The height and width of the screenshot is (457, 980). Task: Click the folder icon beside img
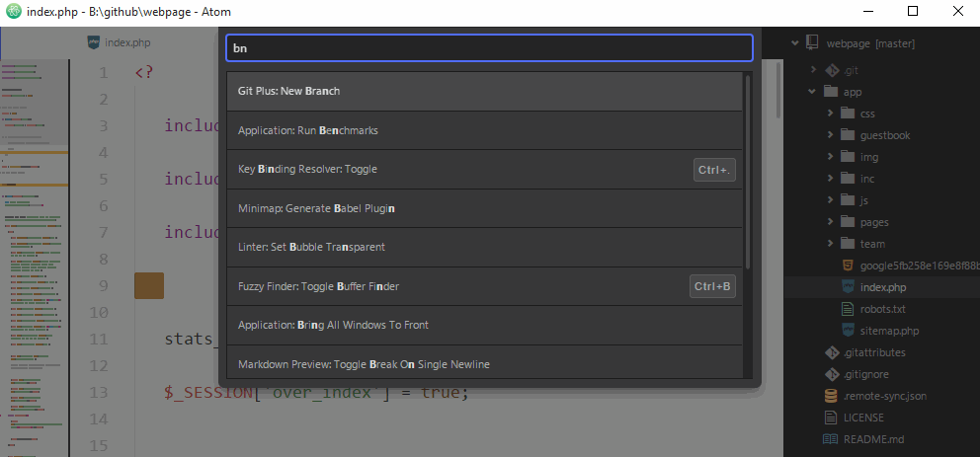(848, 157)
